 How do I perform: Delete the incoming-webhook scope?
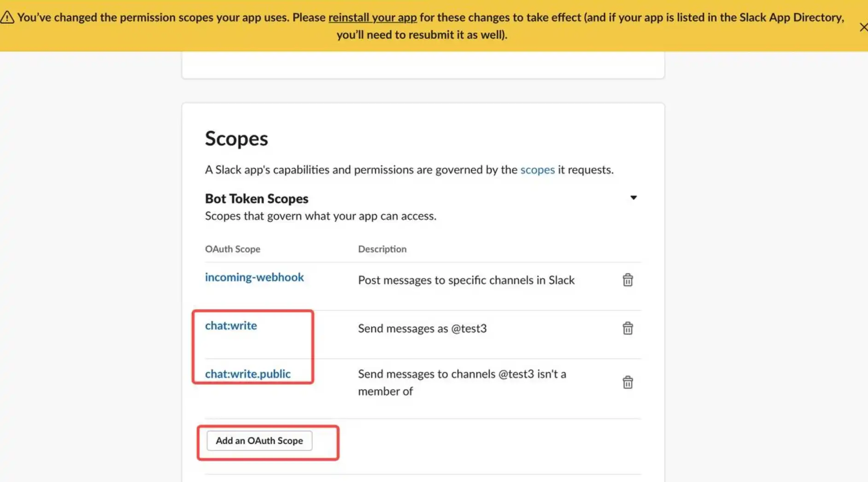[x=628, y=280]
